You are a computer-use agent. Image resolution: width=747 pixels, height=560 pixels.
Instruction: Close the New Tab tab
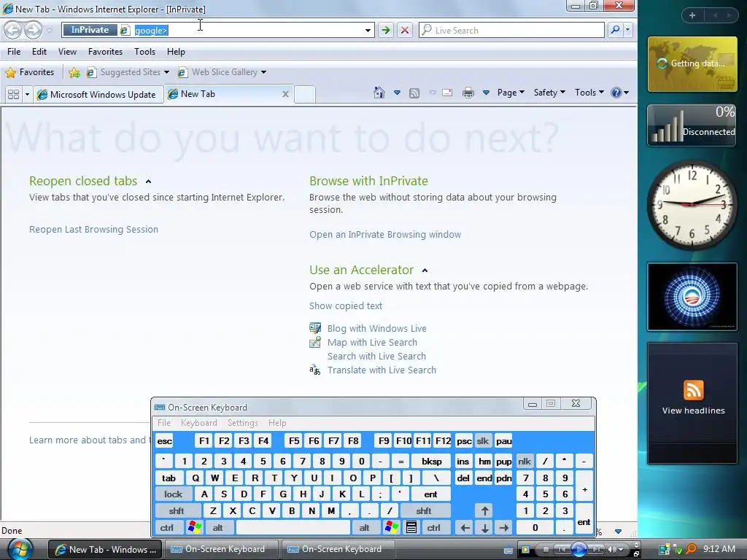click(x=285, y=94)
